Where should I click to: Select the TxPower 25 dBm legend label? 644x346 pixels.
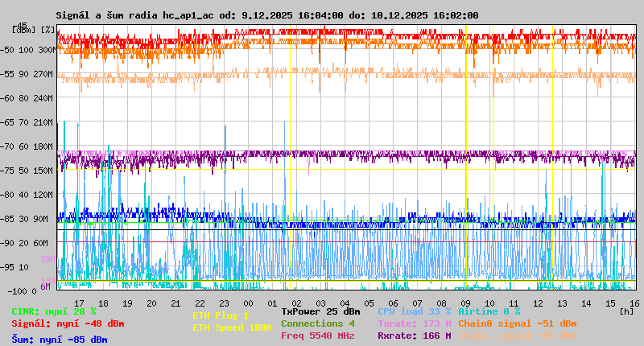[320, 311]
